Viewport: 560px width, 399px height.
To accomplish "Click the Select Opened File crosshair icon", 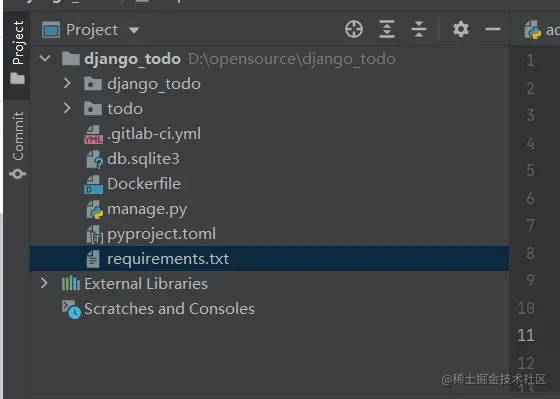I will click(354, 29).
